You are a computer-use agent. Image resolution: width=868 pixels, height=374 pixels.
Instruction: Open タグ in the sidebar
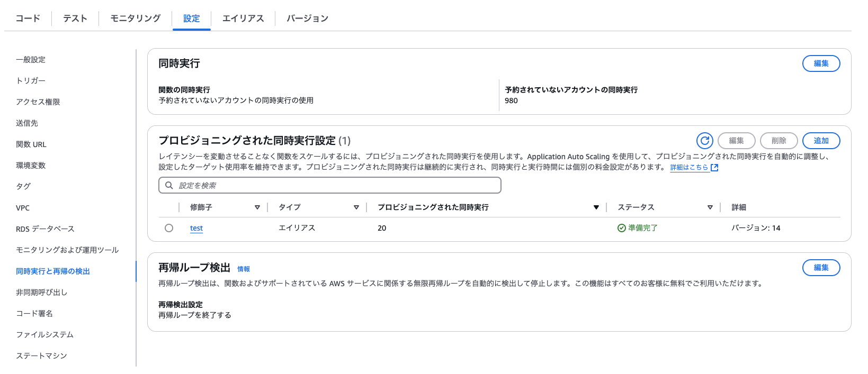point(23,187)
